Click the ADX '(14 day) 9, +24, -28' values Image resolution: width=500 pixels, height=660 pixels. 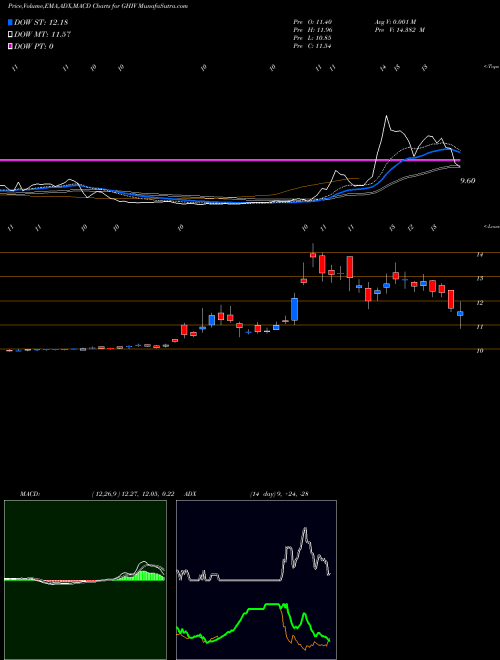point(279,494)
